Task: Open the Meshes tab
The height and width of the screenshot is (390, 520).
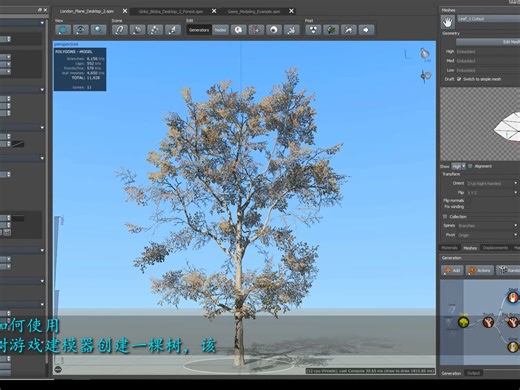Action: click(x=470, y=248)
